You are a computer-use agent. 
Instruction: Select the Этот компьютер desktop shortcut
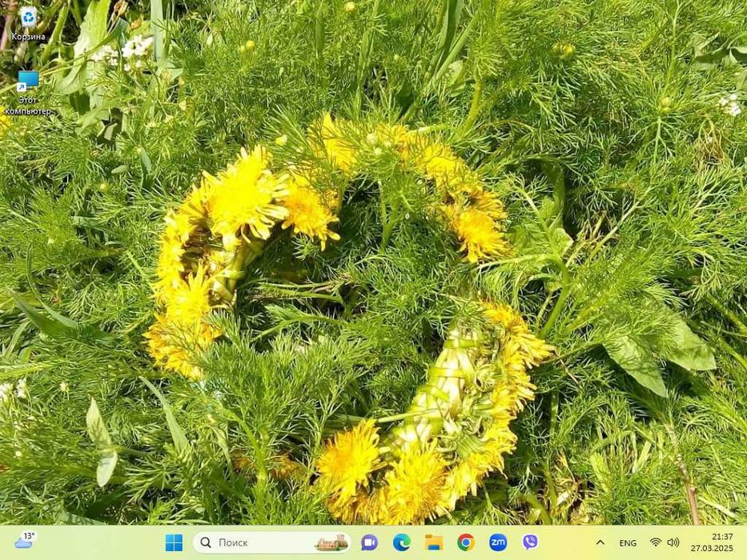(x=28, y=93)
